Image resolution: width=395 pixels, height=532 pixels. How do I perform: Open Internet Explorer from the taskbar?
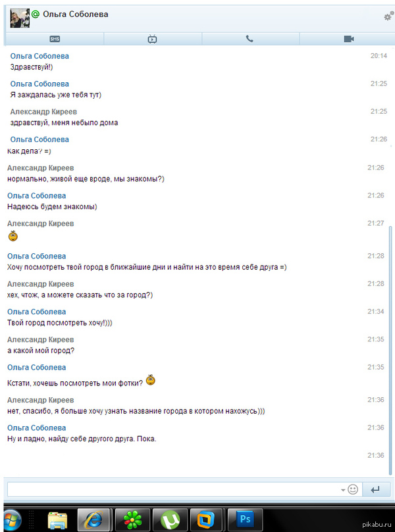point(95,520)
